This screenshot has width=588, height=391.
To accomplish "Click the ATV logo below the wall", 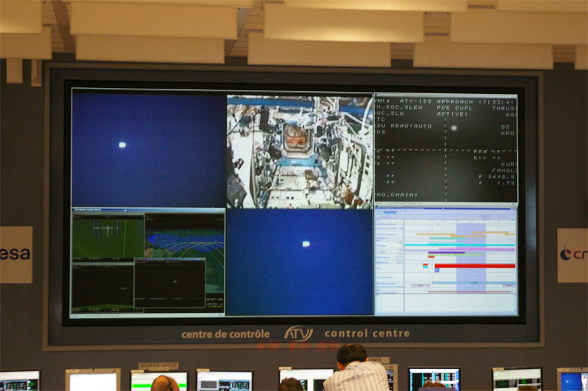I will (298, 333).
